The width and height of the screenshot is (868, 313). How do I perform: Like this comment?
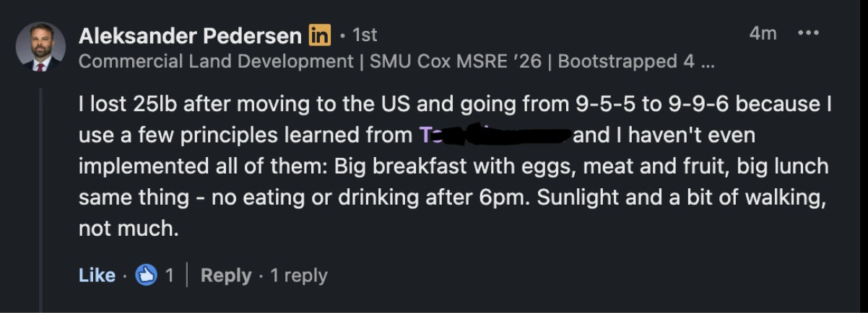[97, 275]
